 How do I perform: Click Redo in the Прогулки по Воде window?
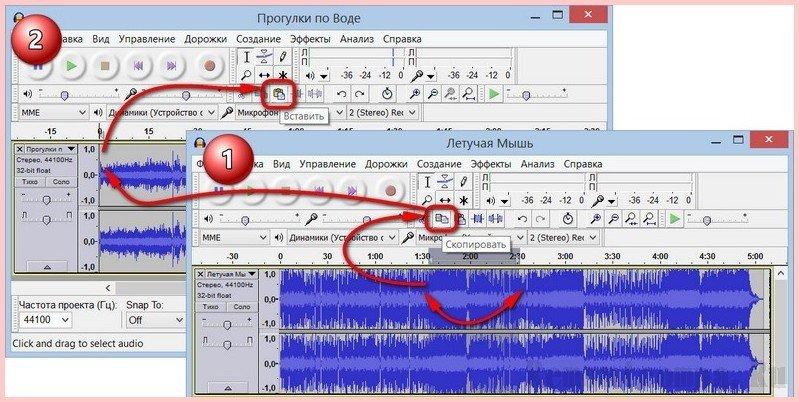pos(360,94)
